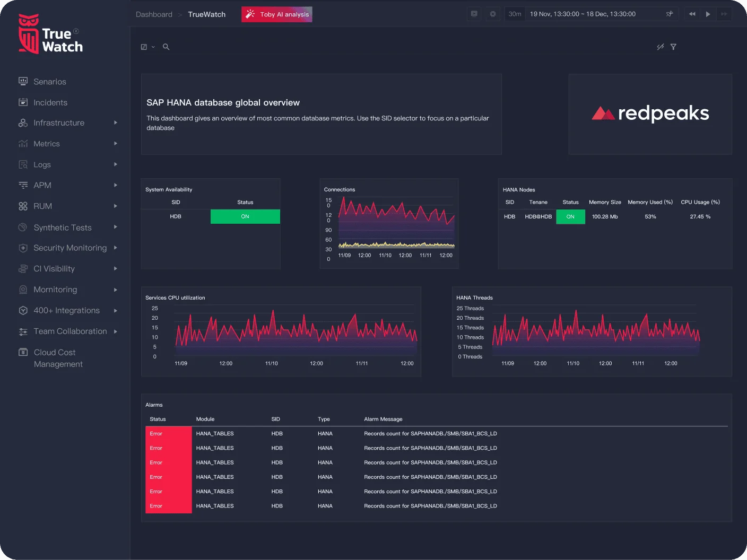Image resolution: width=747 pixels, height=560 pixels.
Task: Open the dashboard filter funnel icon
Action: [673, 47]
